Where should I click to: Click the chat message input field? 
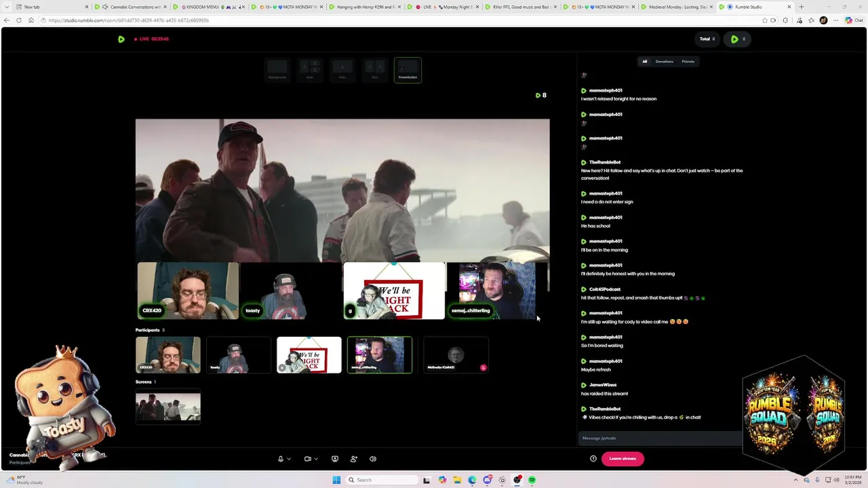[661, 438]
